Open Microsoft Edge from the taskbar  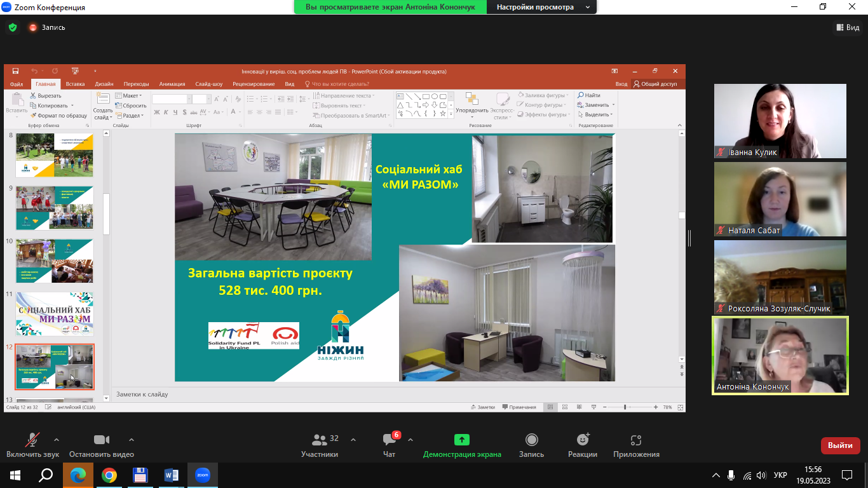pyautogui.click(x=78, y=475)
